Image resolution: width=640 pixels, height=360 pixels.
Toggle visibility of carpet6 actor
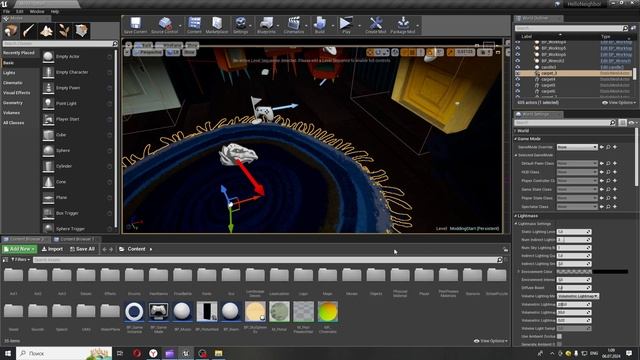point(518,91)
